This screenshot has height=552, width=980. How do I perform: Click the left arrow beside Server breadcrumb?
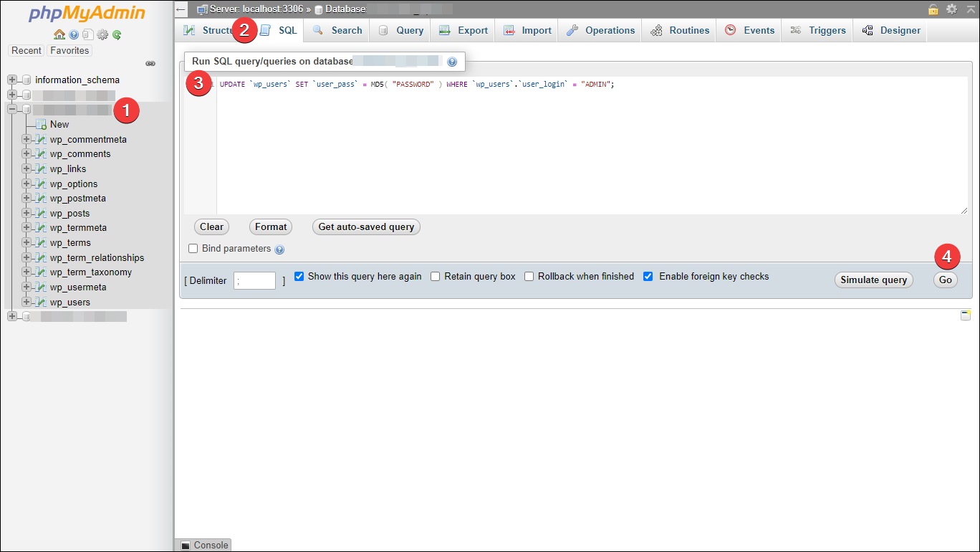181,9
